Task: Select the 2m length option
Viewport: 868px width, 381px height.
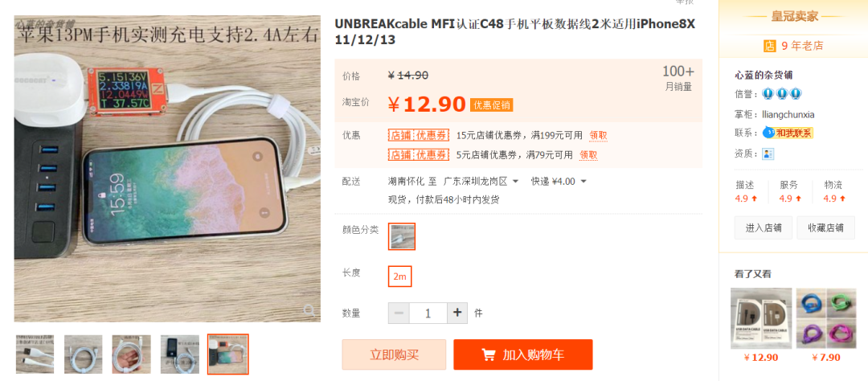Action: click(x=399, y=277)
